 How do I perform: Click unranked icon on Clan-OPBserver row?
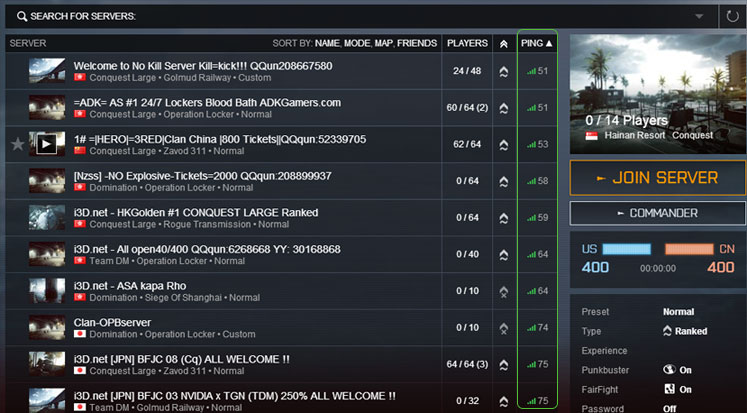[504, 328]
